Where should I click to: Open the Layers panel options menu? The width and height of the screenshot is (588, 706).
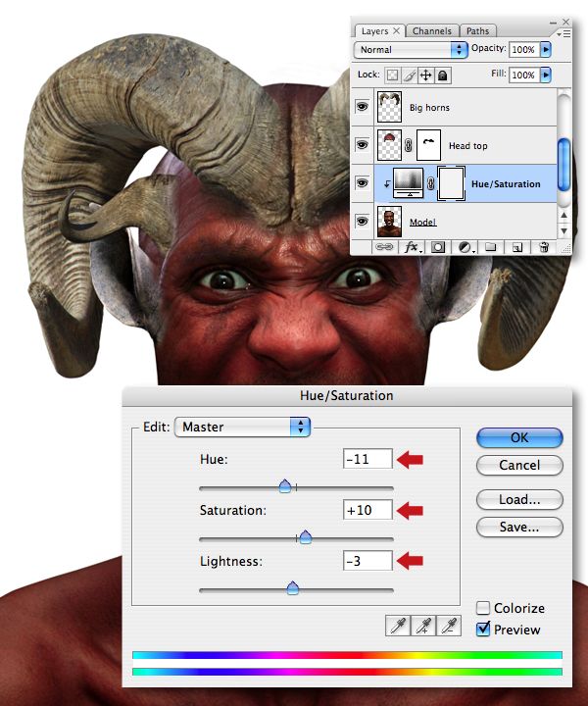click(x=563, y=33)
